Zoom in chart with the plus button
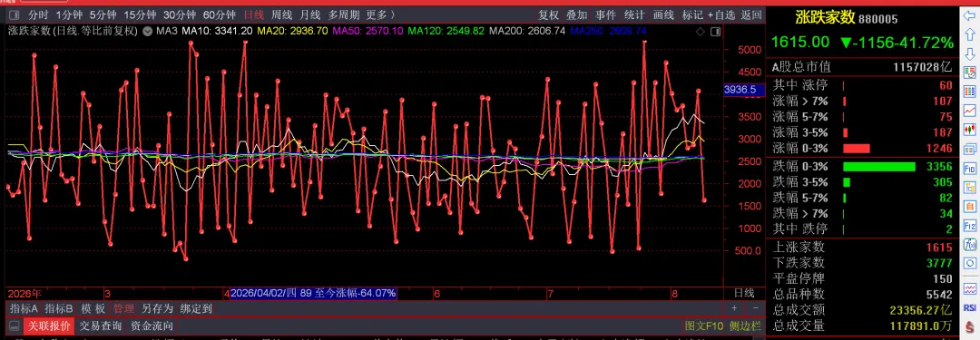980x340 pixels. pos(734,308)
